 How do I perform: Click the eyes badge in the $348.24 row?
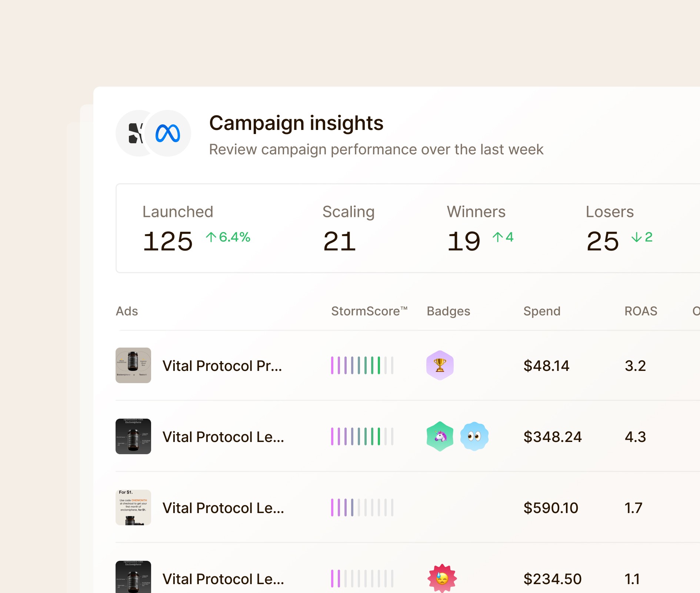(474, 436)
